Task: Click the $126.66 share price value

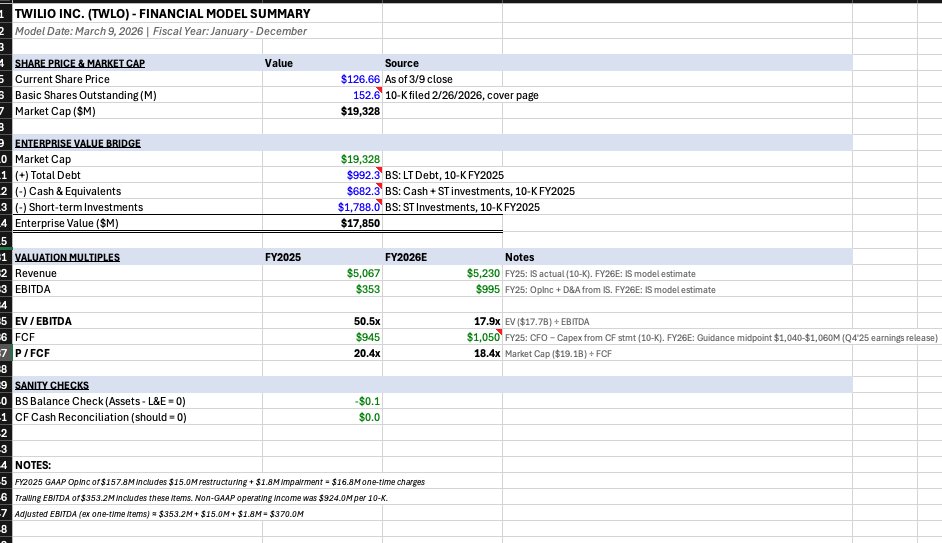Action: point(360,79)
